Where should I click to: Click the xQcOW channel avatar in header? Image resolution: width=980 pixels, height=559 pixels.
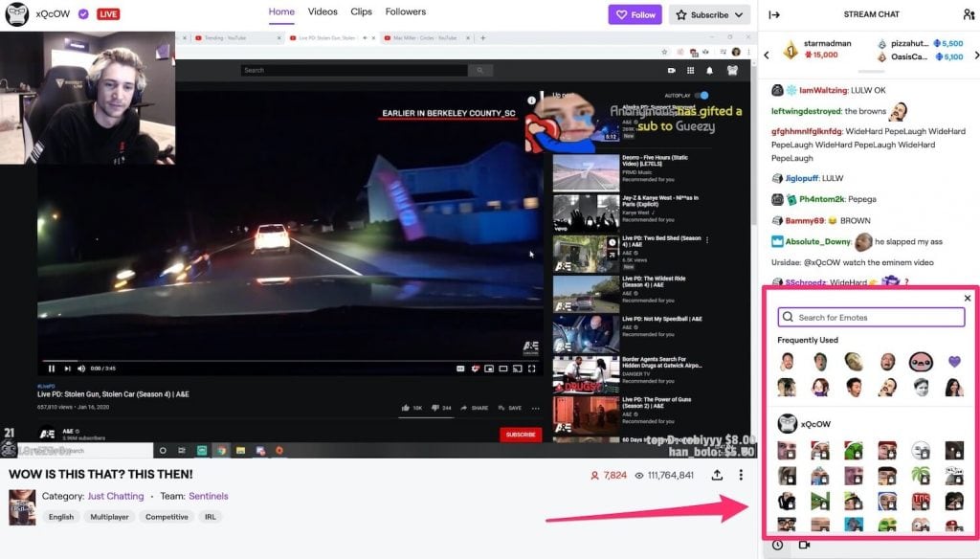(17, 14)
